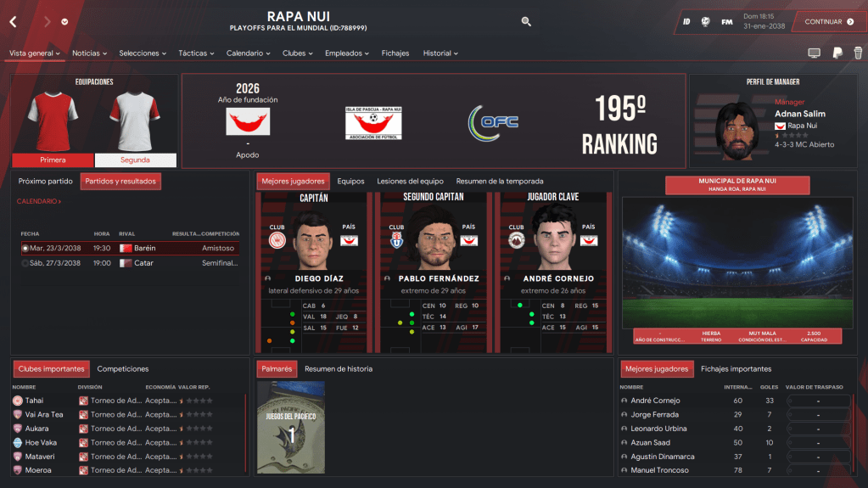The image size is (868, 488).
Task: Open the Calendario dropdown menu
Action: (x=248, y=53)
